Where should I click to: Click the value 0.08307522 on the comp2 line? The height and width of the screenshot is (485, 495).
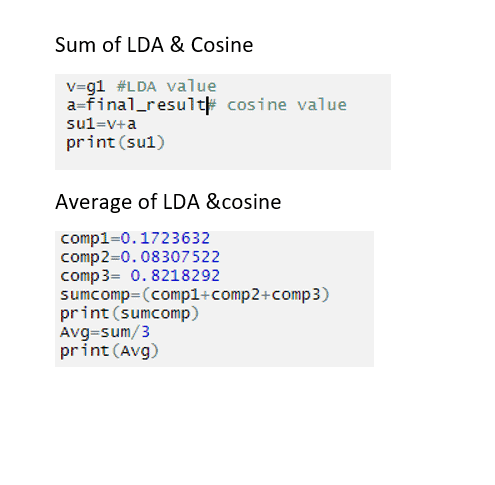[170, 257]
